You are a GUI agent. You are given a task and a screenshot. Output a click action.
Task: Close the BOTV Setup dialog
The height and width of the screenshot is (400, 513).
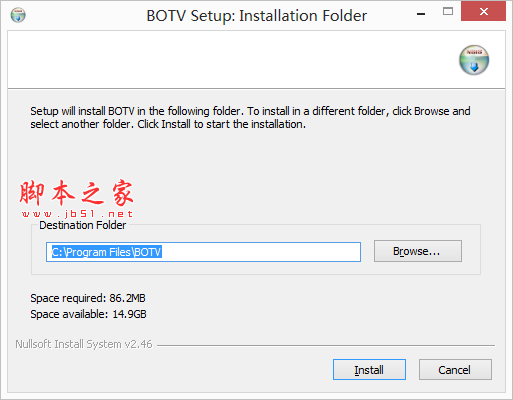483,12
